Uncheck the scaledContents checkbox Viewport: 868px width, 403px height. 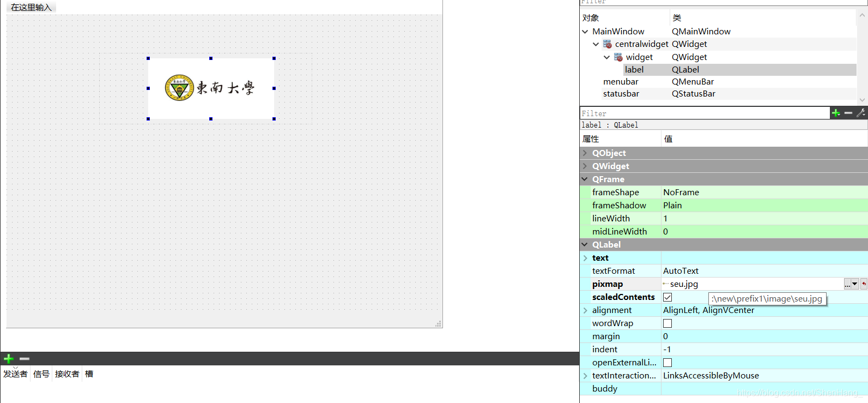tap(667, 297)
